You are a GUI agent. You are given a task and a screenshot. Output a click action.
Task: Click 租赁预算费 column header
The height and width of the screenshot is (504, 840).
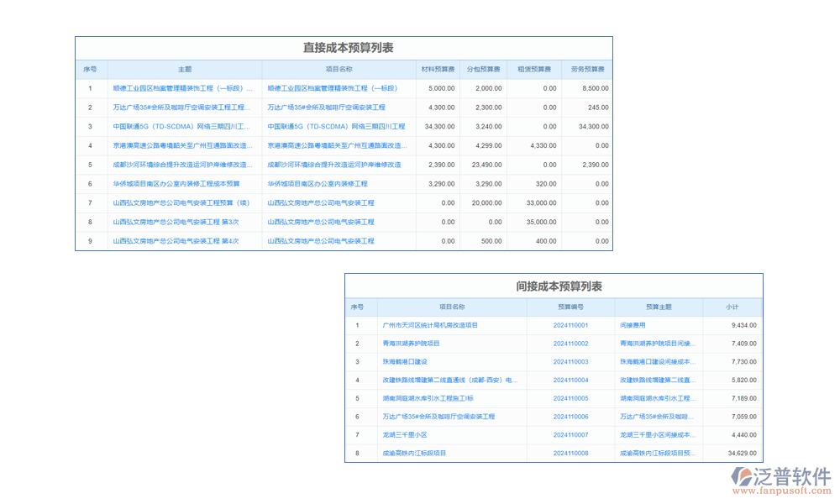click(x=534, y=70)
